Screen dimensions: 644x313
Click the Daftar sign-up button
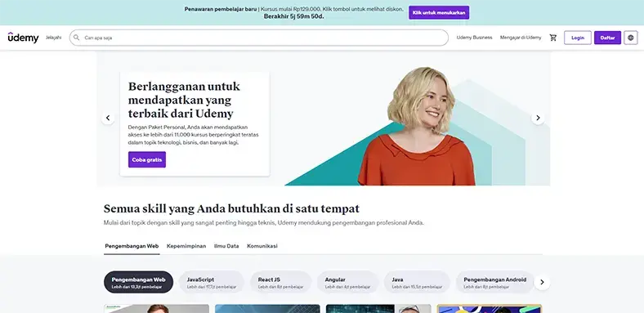pos(607,38)
